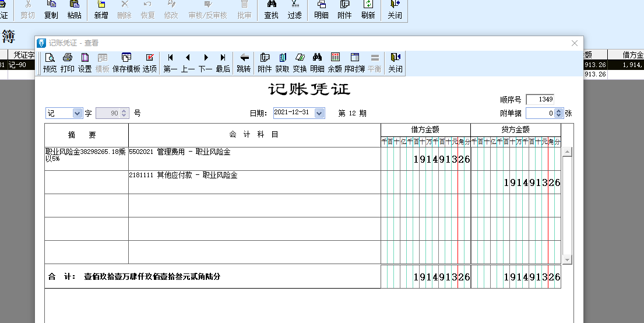644x323 pixels.
Task: Click the 跳转 jump arrow icon
Action: (x=244, y=62)
